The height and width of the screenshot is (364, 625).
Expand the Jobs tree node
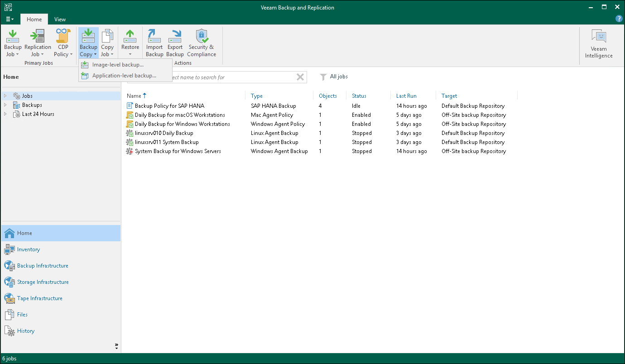[x=5, y=96]
